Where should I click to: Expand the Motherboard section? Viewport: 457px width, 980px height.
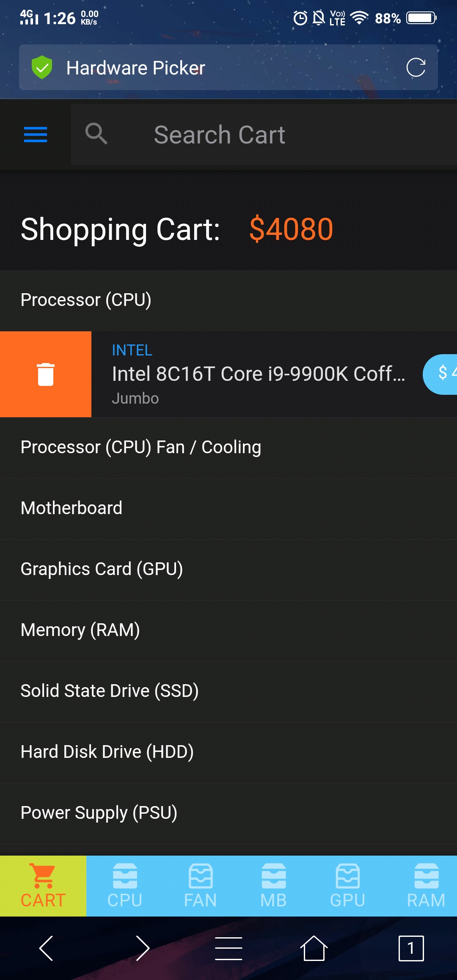(x=228, y=508)
